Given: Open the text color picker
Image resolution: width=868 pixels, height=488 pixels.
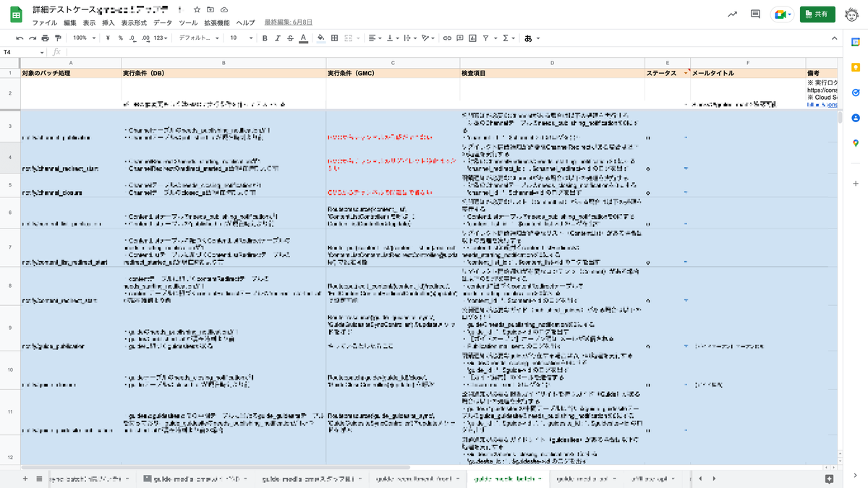Looking at the screenshot, I should (x=302, y=38).
